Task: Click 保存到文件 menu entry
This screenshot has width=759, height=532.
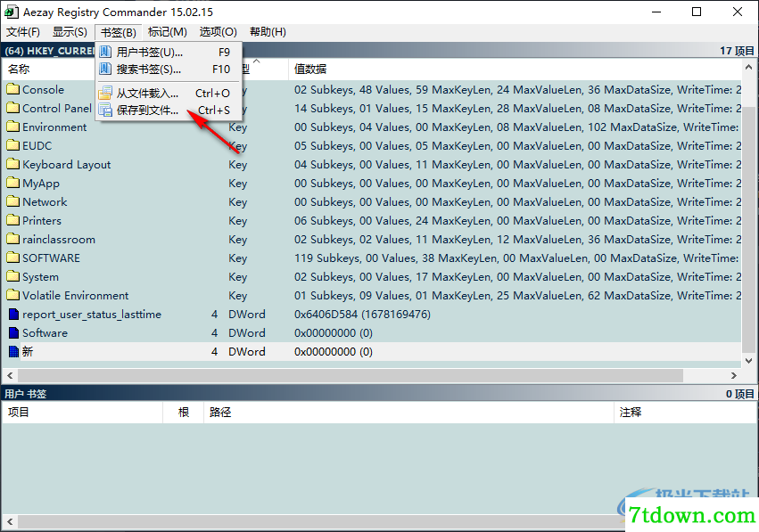Action: point(169,110)
